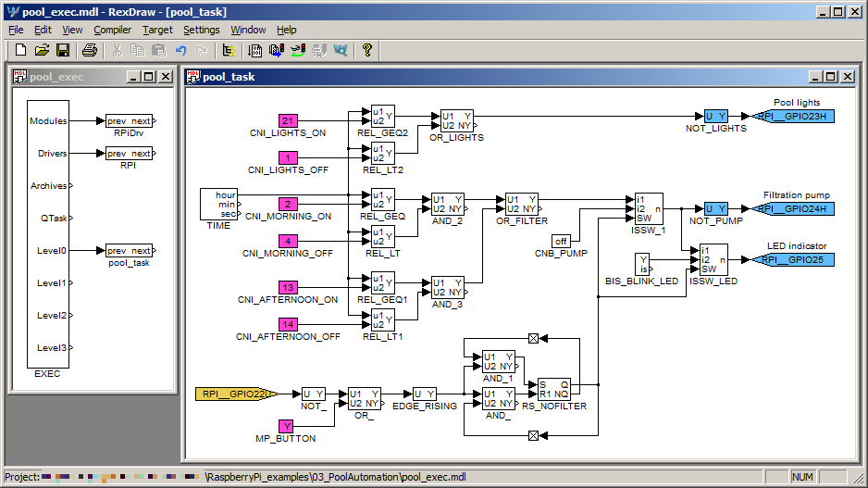Click the Print toolbar icon

coord(89,50)
